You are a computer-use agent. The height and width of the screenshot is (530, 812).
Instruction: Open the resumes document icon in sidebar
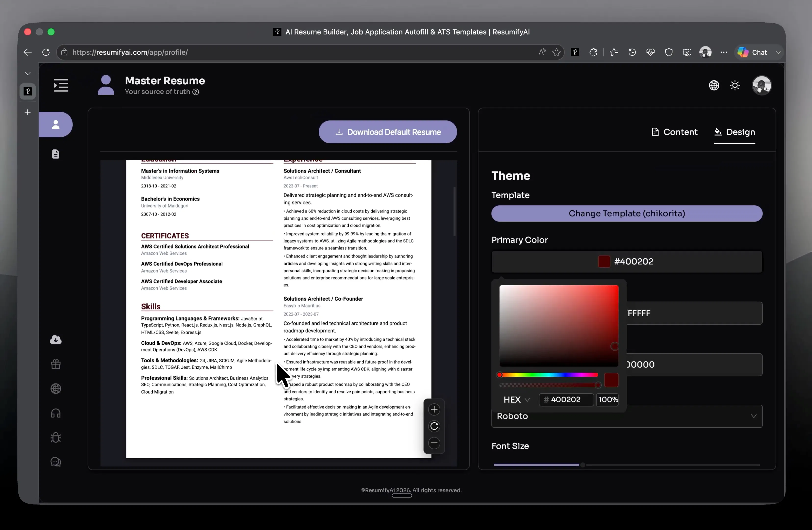tap(56, 154)
